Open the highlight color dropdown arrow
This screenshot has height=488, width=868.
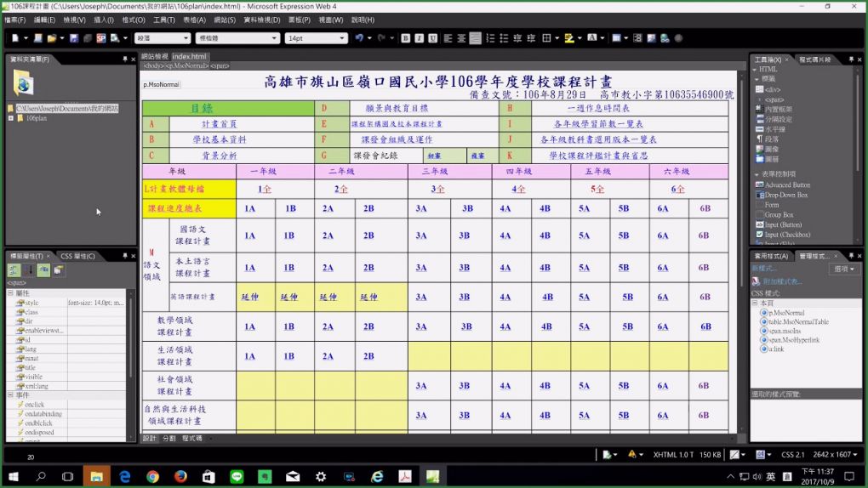click(x=580, y=38)
